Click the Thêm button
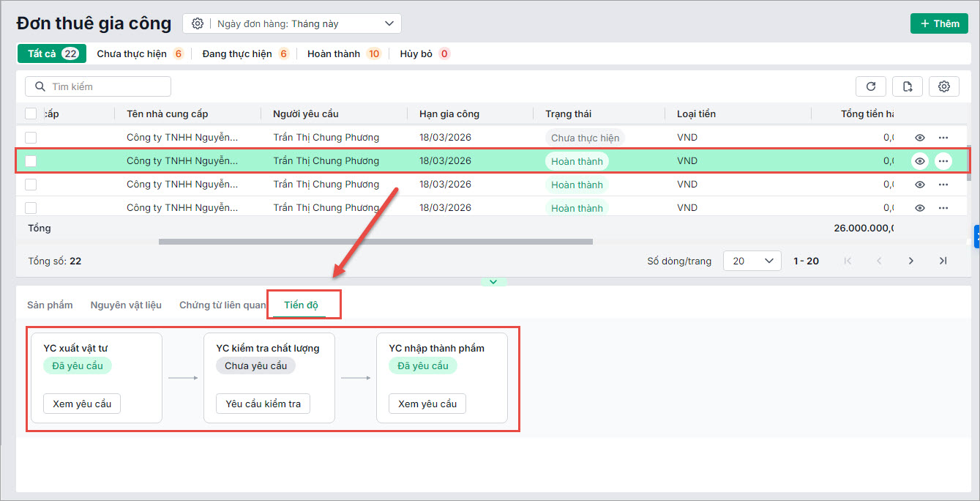 click(x=939, y=23)
